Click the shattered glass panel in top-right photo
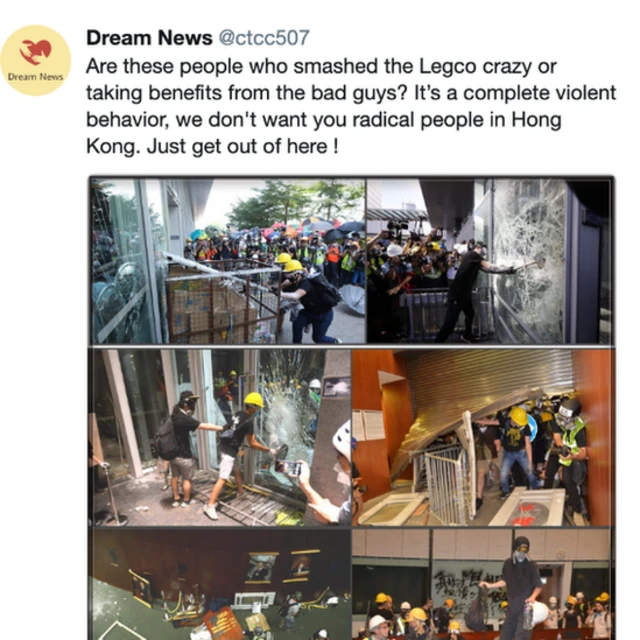This screenshot has height=640, width=640. click(529, 261)
